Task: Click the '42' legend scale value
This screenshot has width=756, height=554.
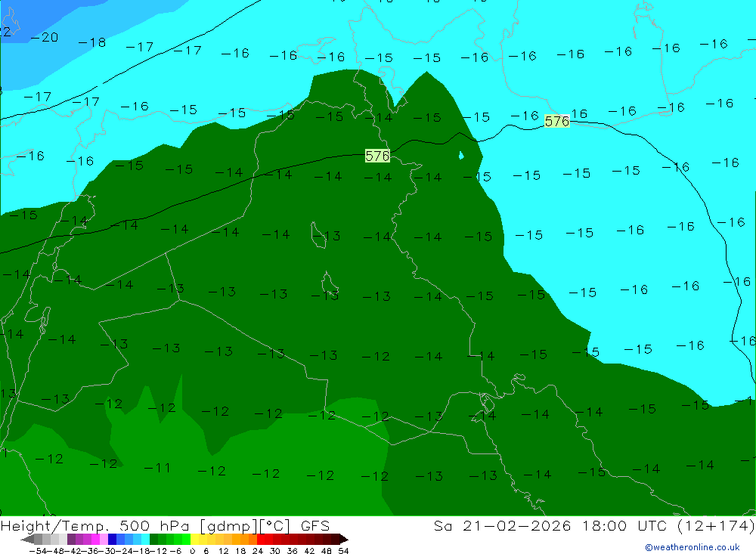Action: [x=309, y=551]
